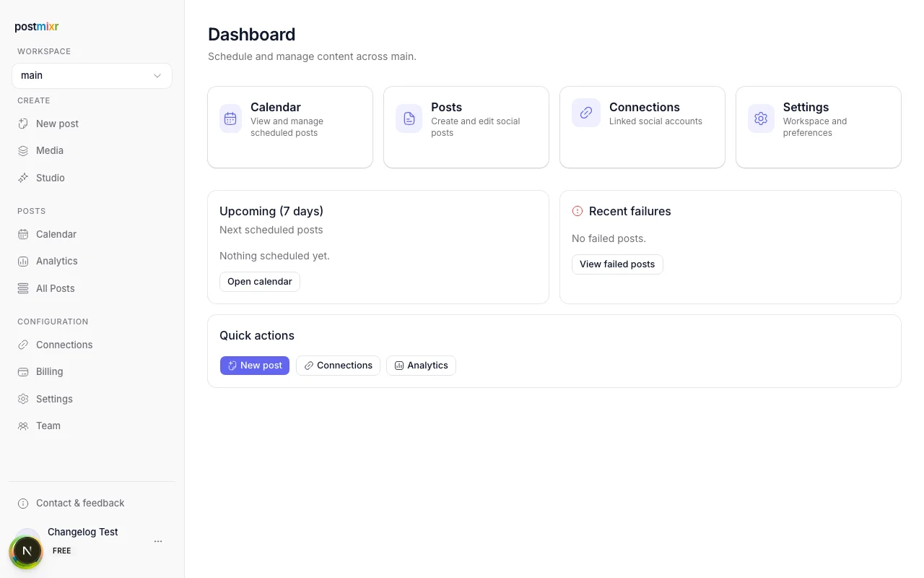Click the 'Quick actions' heading
The image size is (924, 578).
click(x=257, y=335)
